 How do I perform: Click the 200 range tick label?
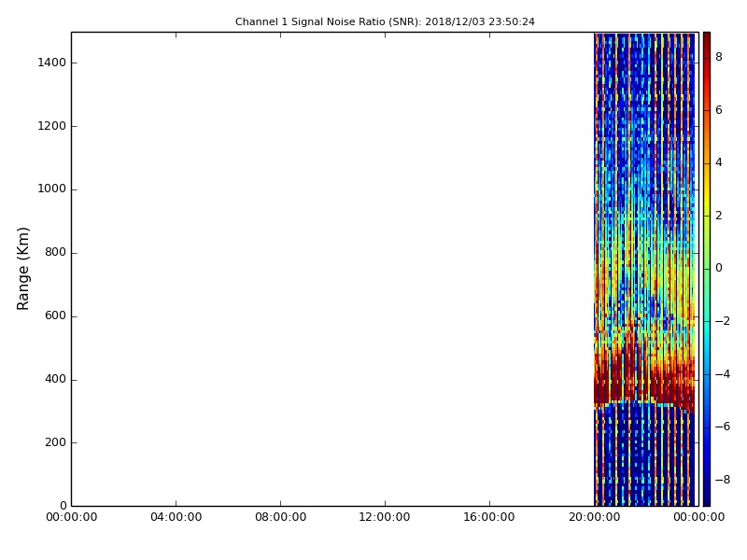[x=55, y=442]
